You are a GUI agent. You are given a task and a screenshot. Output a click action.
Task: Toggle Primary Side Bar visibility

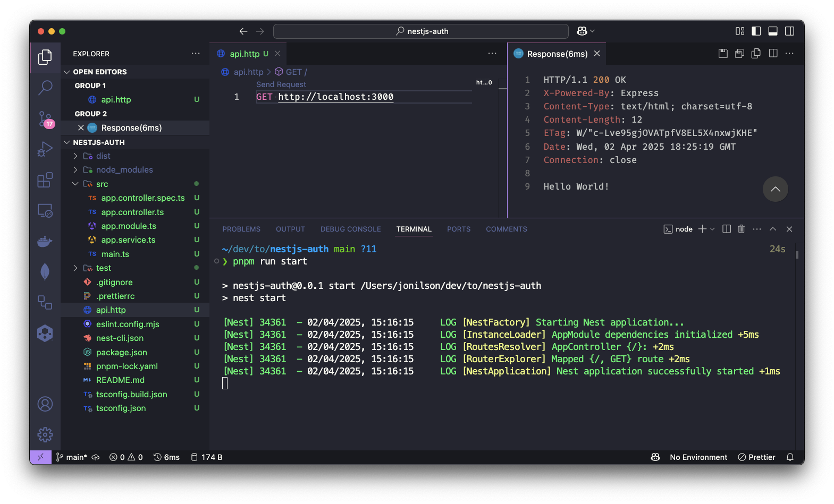pyautogui.click(x=756, y=31)
